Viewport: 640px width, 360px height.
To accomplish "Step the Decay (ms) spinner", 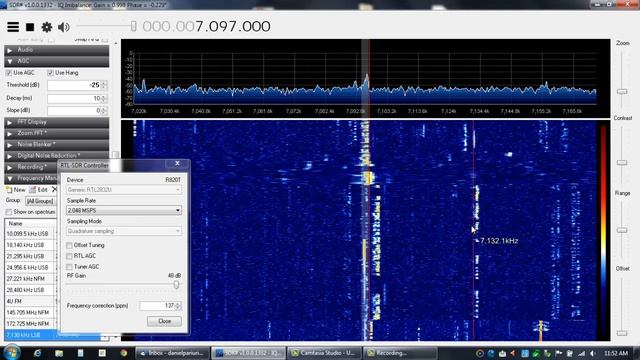I will pos(104,98).
